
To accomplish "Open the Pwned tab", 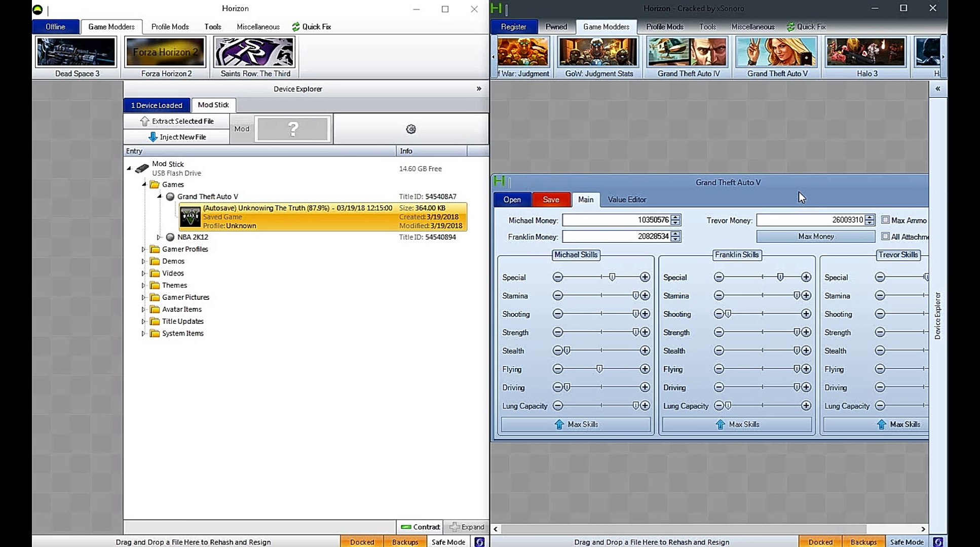I will pos(556,27).
